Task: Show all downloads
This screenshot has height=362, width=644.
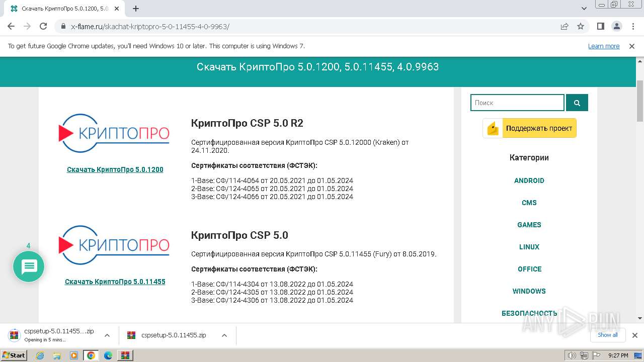Action: coord(608,335)
